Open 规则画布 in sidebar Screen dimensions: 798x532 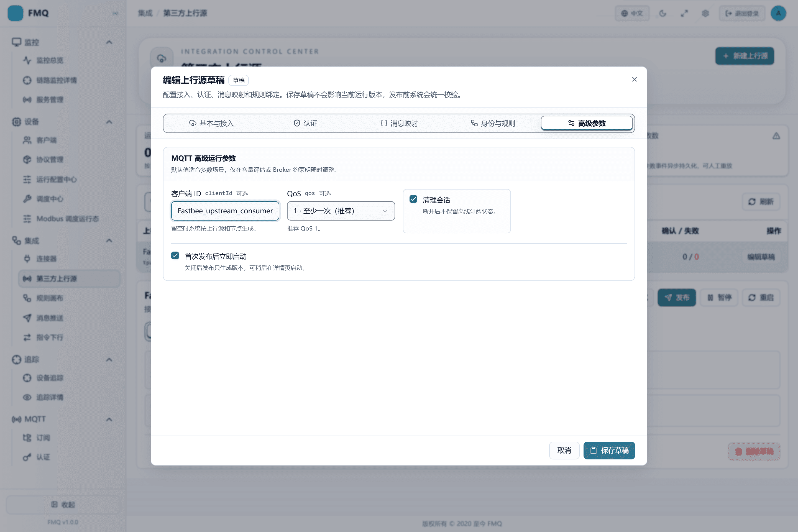click(x=69, y=298)
